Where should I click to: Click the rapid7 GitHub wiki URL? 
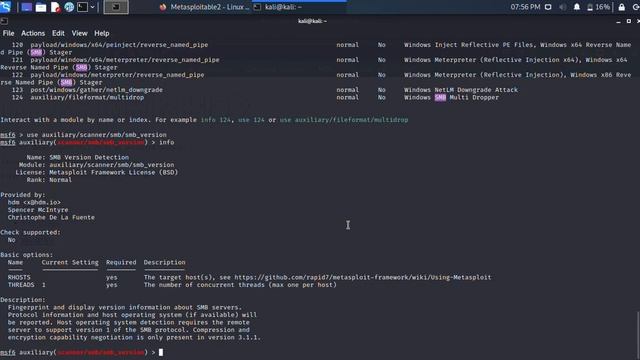point(362,277)
